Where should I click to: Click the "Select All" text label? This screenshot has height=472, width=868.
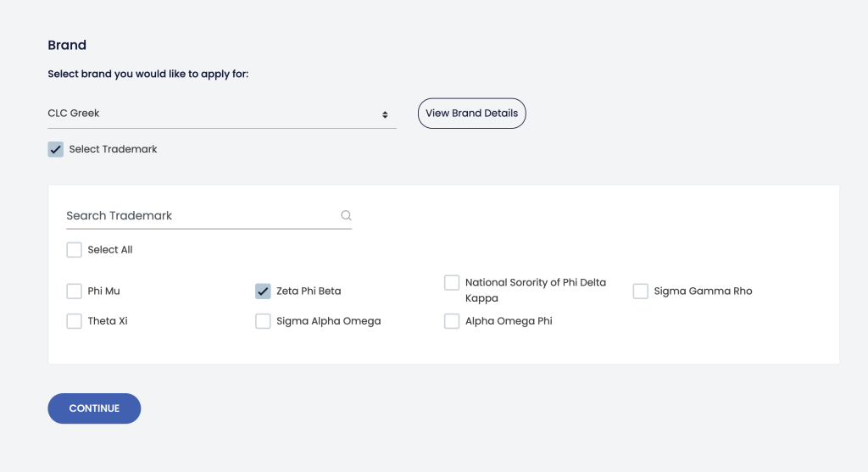(110, 250)
